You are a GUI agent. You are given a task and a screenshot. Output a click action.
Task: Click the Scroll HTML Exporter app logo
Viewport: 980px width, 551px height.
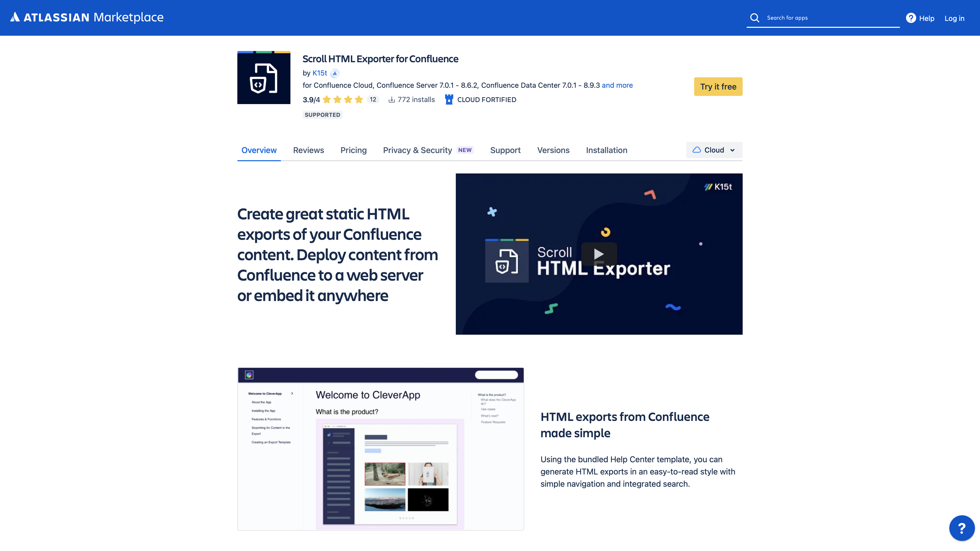(264, 78)
